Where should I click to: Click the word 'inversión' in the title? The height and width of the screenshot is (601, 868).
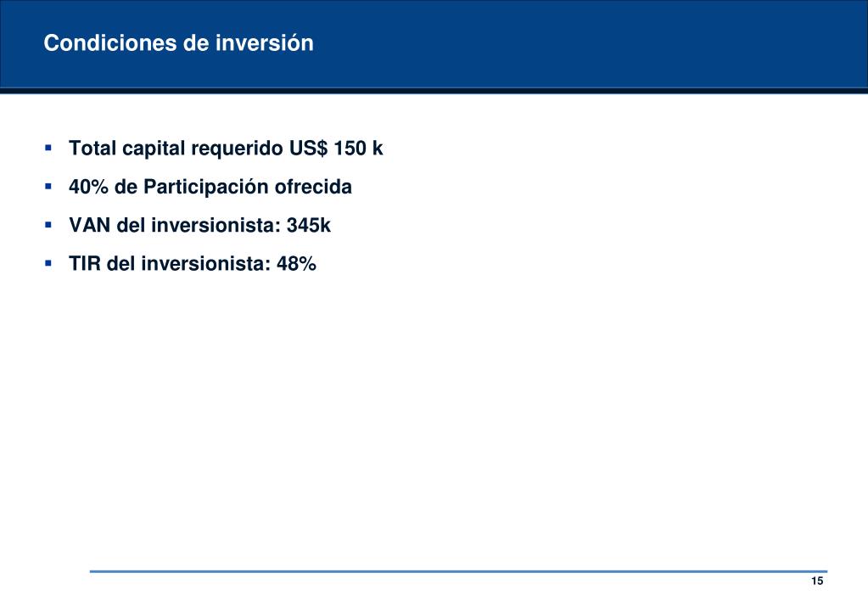pos(264,43)
